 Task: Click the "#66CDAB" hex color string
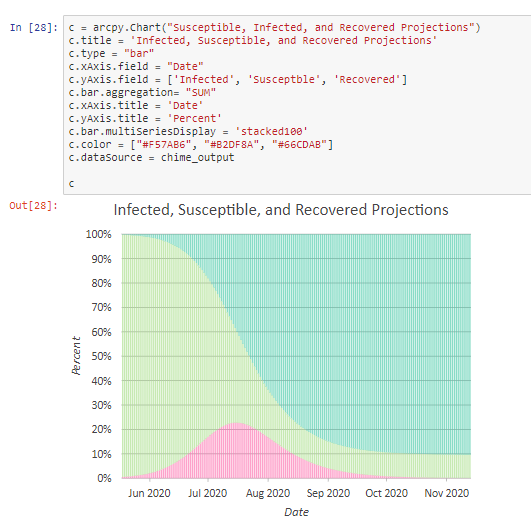coord(299,145)
